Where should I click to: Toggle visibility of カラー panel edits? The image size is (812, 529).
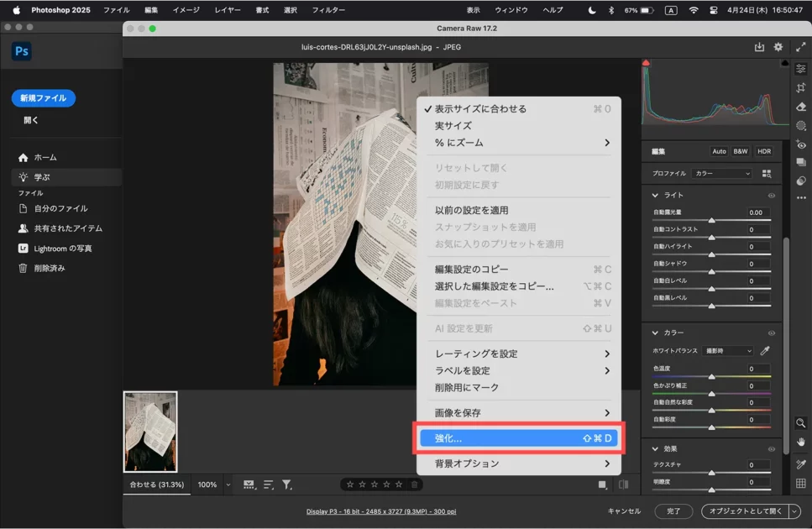pos(771,333)
